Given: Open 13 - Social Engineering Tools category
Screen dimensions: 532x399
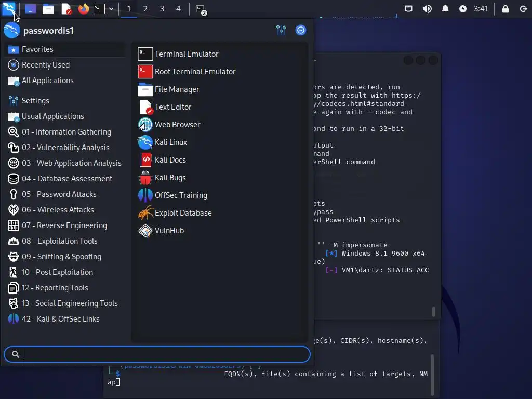Looking at the screenshot, I should coord(64,303).
